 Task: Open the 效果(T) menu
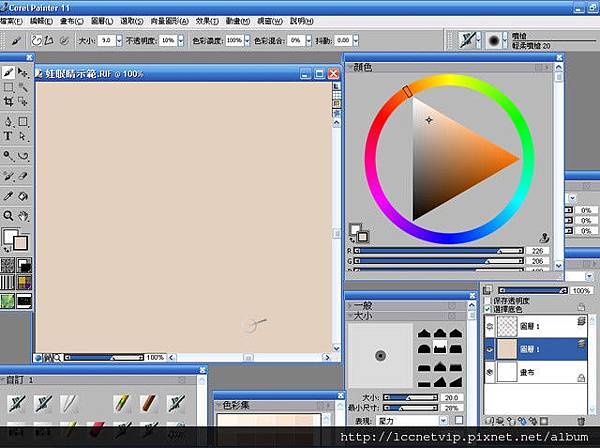point(207,21)
